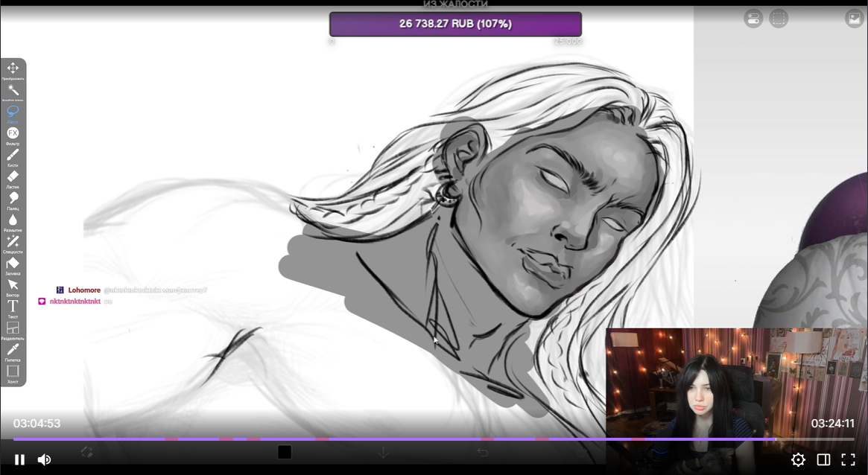
Task: Mute the video volume
Action: pos(44,459)
